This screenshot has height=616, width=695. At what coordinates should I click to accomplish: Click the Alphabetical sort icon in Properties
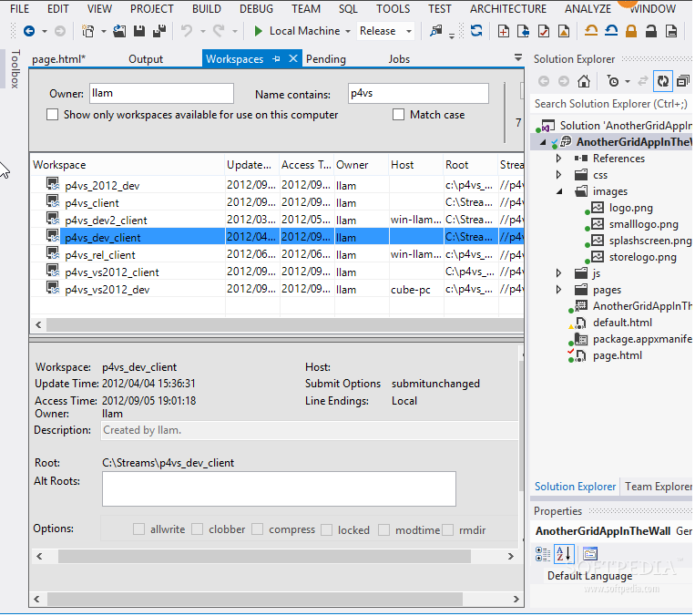pyautogui.click(x=564, y=553)
